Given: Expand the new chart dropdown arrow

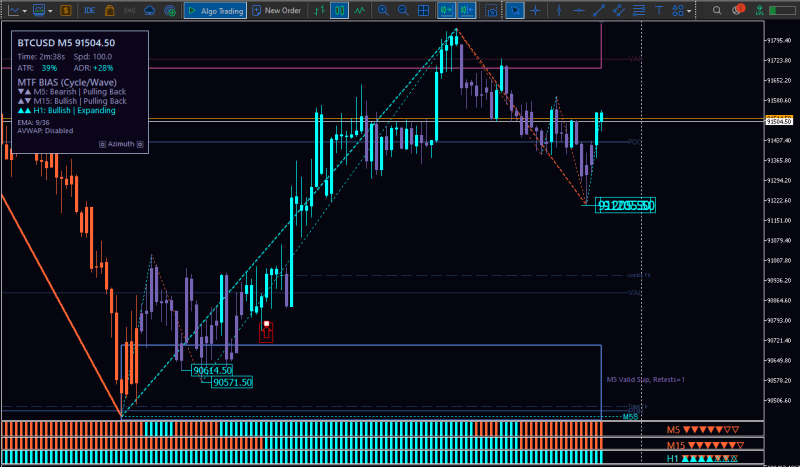Looking at the screenshot, I should pyautogui.click(x=24, y=11).
